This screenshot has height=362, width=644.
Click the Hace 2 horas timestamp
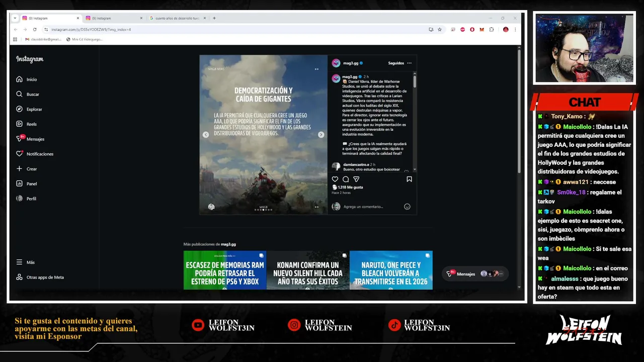coord(341,193)
